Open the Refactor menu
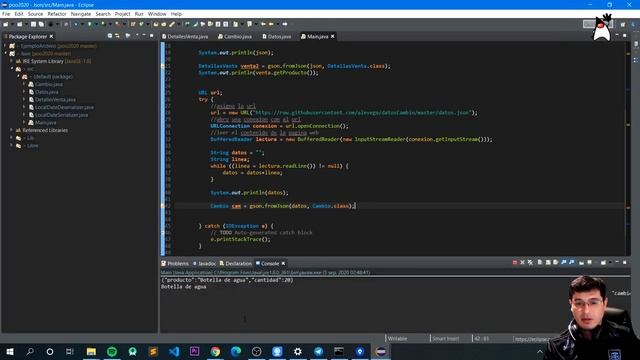Image resolution: width=640 pixels, height=360 pixels. tap(57, 14)
